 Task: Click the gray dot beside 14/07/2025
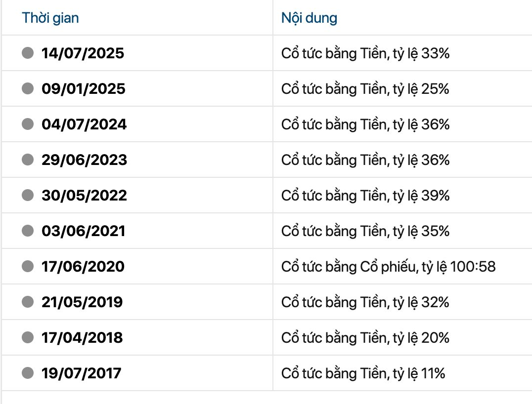[28, 52]
